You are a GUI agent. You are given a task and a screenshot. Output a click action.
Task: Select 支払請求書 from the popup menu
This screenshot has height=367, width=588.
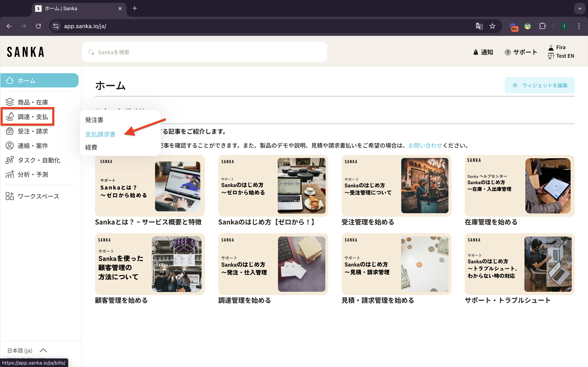coord(100,134)
